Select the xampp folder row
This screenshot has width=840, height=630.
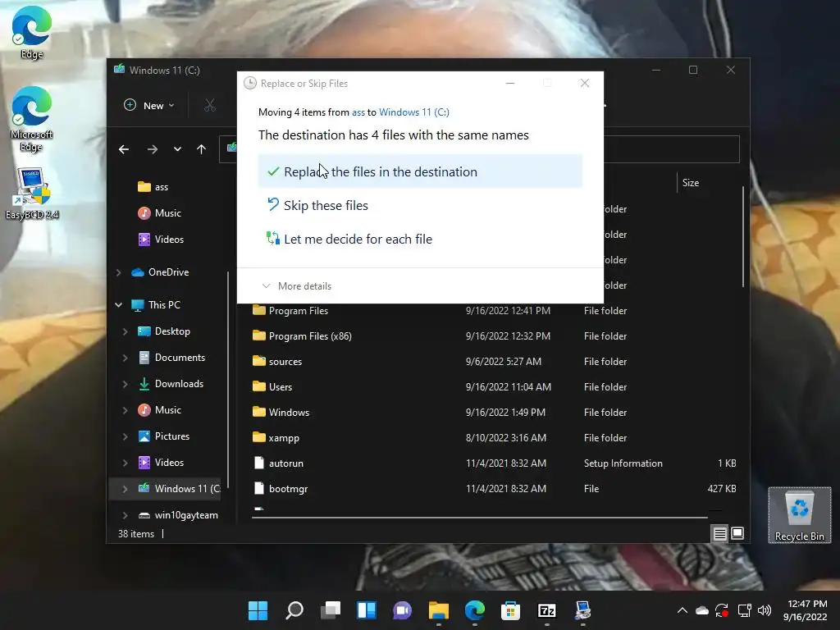point(493,438)
